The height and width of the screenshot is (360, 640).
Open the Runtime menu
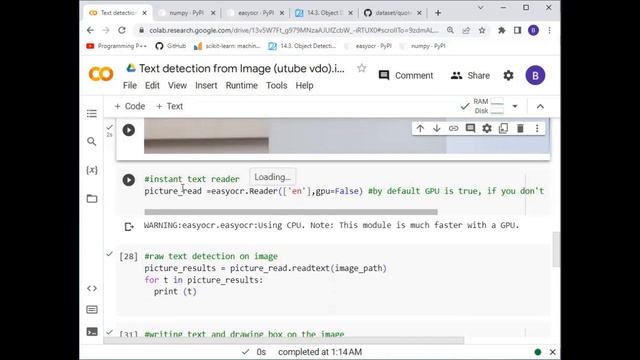[x=242, y=85]
